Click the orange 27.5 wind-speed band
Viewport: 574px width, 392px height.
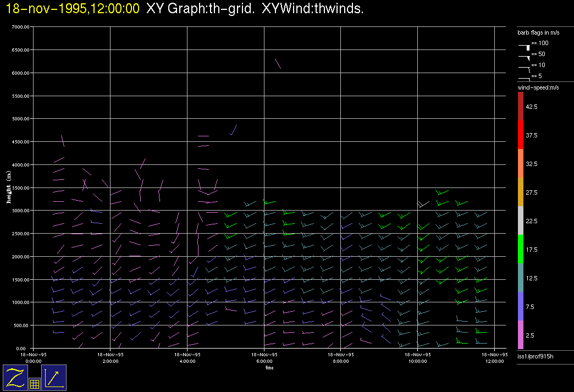[521, 192]
